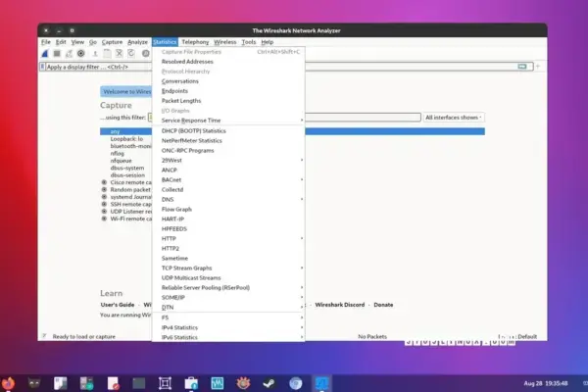588x392 pixels.
Task: Expand the 29West submenu
Action: click(x=228, y=160)
